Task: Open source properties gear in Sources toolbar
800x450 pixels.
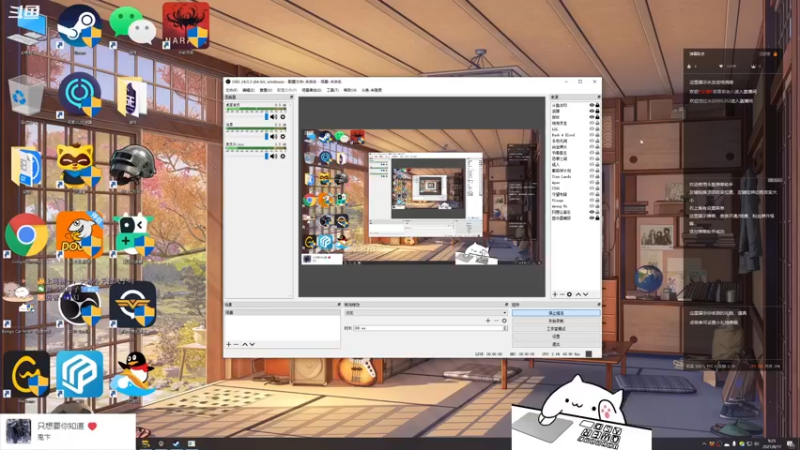Action: 569,294
